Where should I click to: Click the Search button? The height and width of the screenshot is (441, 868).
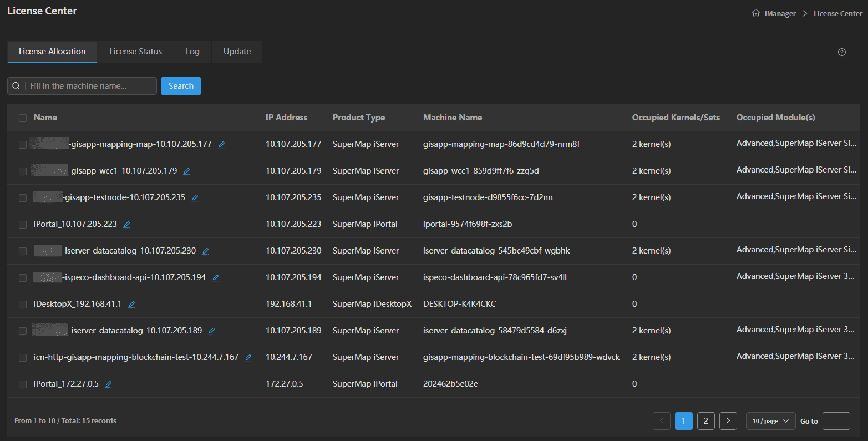[x=181, y=86]
